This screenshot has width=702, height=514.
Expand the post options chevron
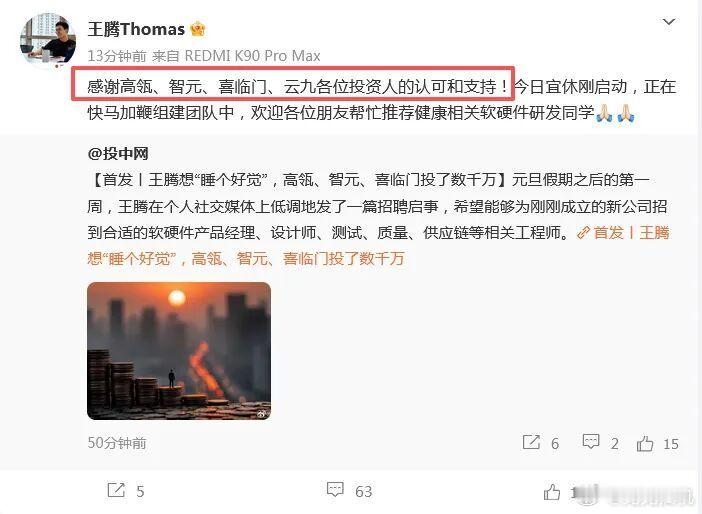pos(668,21)
